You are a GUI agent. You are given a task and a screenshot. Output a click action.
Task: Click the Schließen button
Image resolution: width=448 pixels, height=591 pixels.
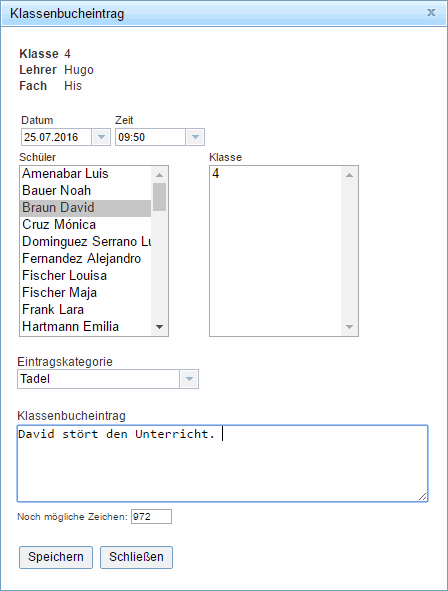[x=136, y=557]
